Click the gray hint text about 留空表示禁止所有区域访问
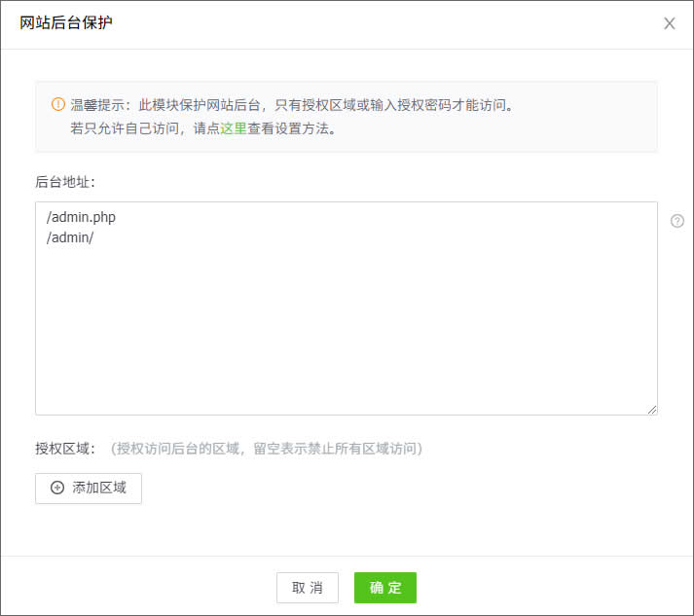Screen dimensions: 694x616 (268, 449)
